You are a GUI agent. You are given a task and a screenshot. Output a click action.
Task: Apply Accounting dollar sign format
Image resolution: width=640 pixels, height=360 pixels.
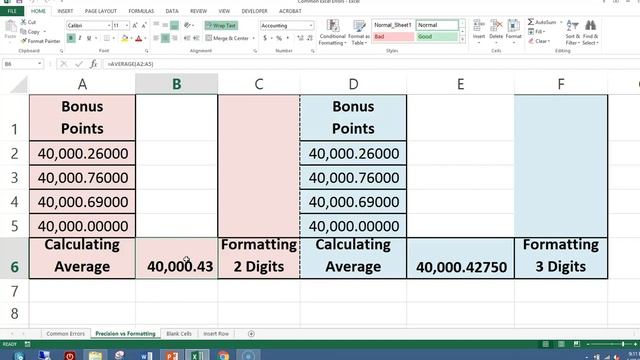click(x=265, y=38)
